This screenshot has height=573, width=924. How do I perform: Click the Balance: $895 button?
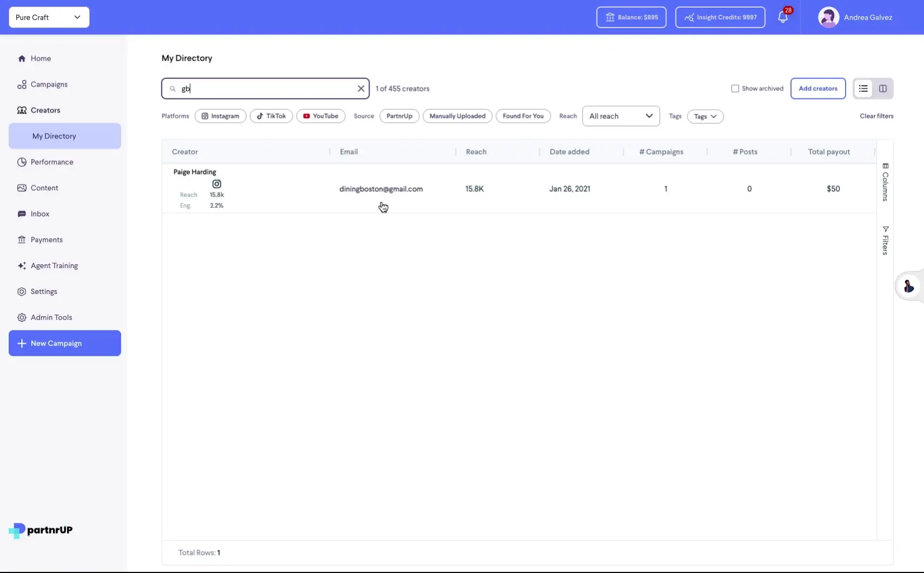631,17
